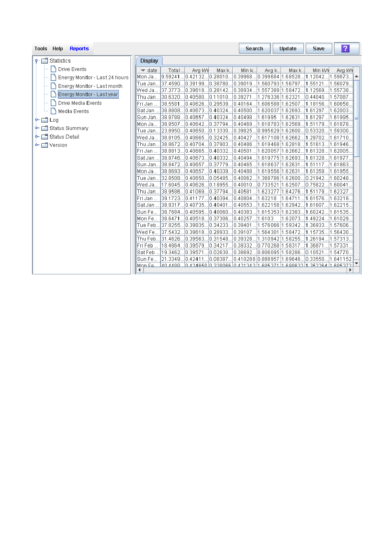Screen dimensions: 392x536
Task: Click the cell 1.61995 in Sun Jan row
Action: tap(269, 118)
